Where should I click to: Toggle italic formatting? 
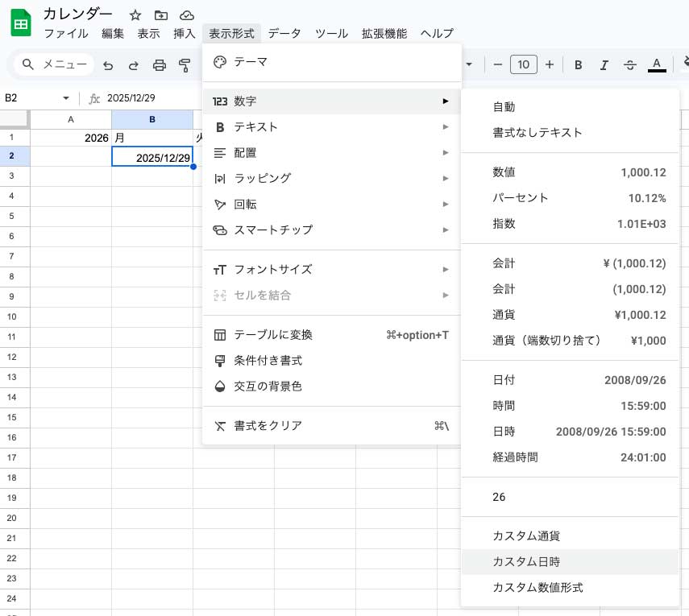point(604,64)
